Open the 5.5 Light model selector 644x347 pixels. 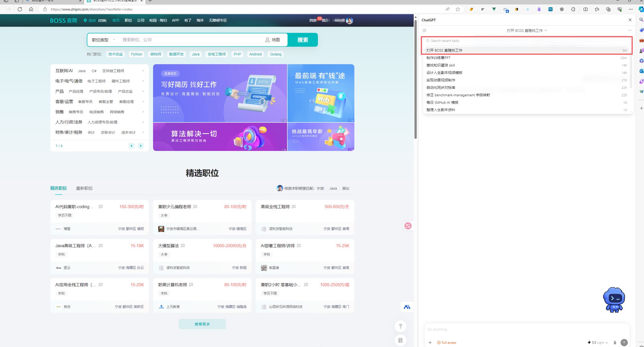coord(598,343)
